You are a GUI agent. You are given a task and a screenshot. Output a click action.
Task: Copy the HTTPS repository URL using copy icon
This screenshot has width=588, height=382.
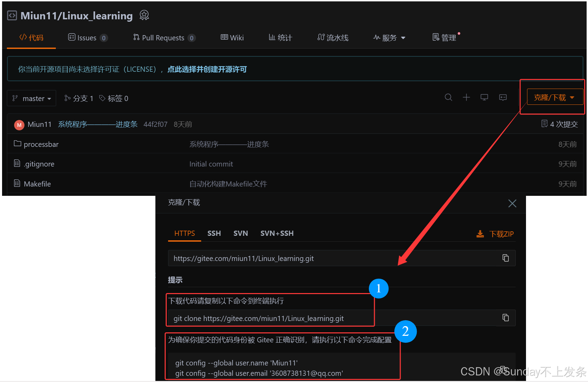coord(505,258)
